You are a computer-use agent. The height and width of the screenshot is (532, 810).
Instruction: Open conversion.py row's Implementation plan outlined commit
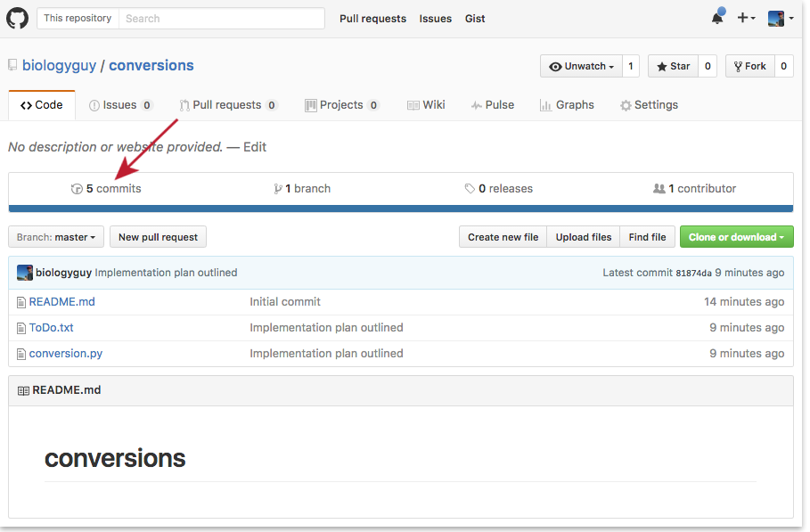click(326, 353)
